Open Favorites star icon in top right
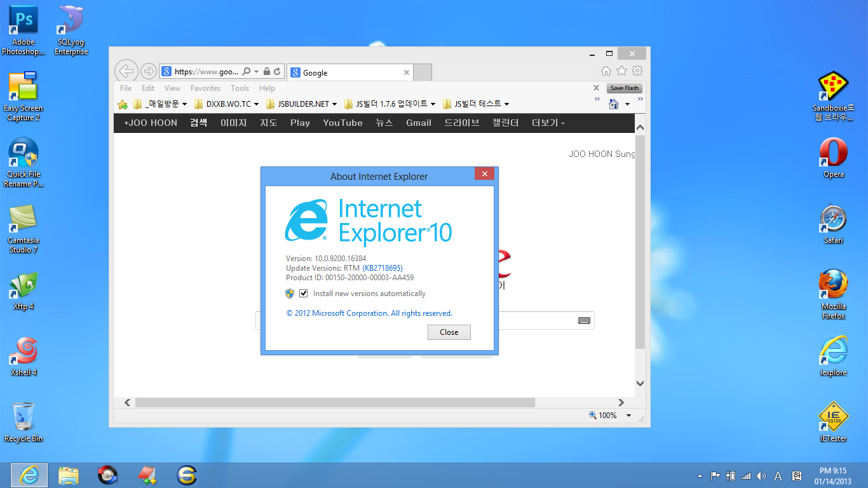The width and height of the screenshot is (868, 488). [x=622, y=71]
